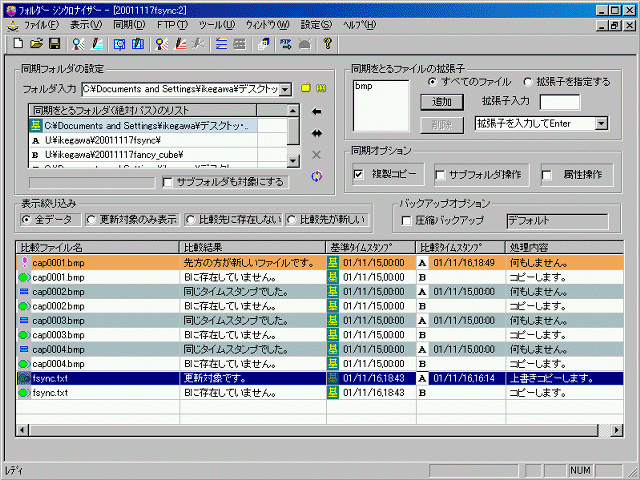Click the New file toolbar icon
Screen dimensions: 640x480
point(19,44)
